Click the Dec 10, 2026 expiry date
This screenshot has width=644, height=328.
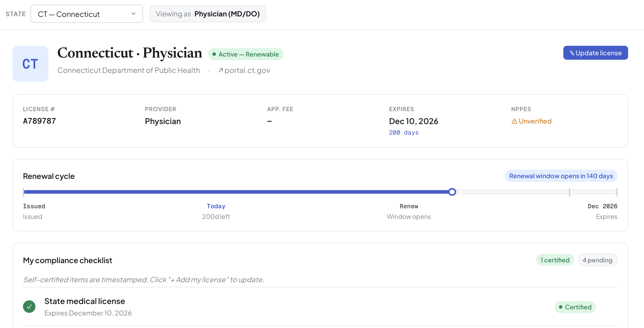tap(413, 121)
